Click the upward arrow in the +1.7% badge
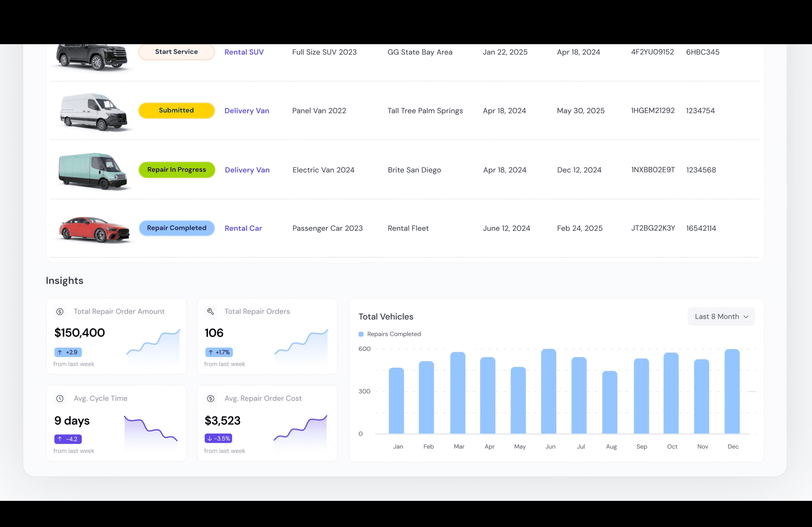The width and height of the screenshot is (812, 527). pyautogui.click(x=211, y=352)
